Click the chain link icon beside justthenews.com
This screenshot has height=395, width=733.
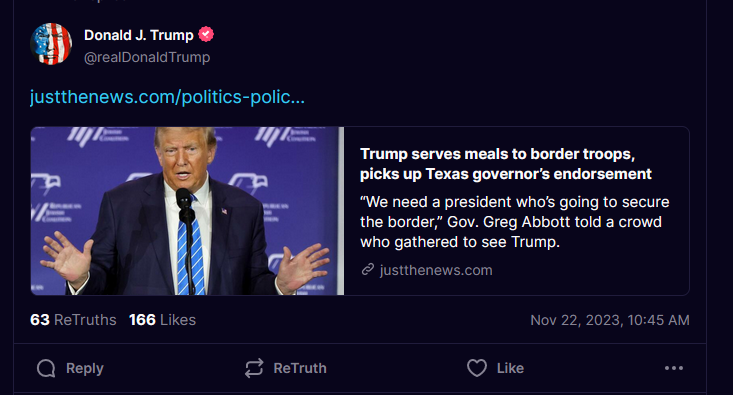coord(368,270)
